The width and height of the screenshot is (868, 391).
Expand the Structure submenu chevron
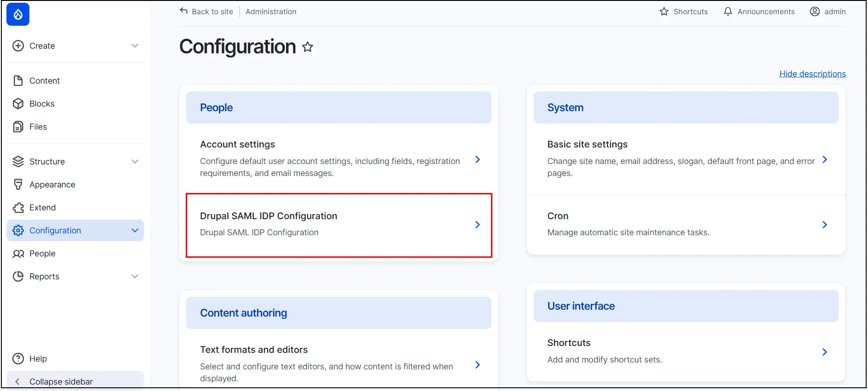135,161
